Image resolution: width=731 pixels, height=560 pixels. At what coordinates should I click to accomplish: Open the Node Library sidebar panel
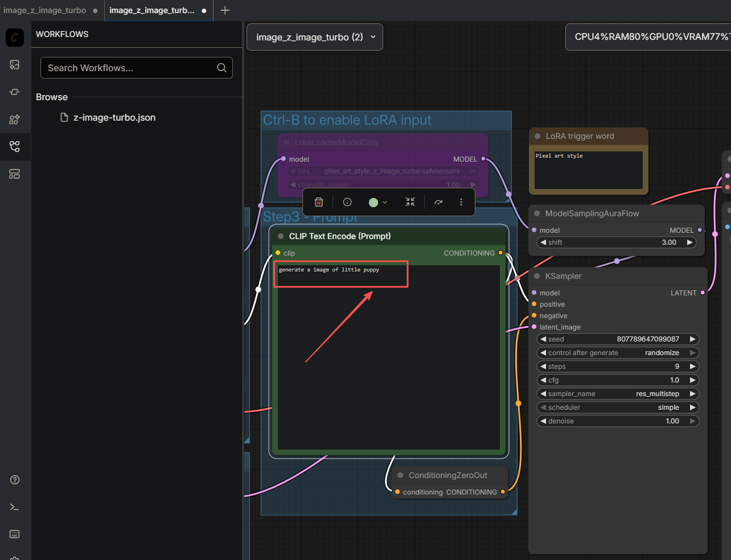(x=15, y=92)
